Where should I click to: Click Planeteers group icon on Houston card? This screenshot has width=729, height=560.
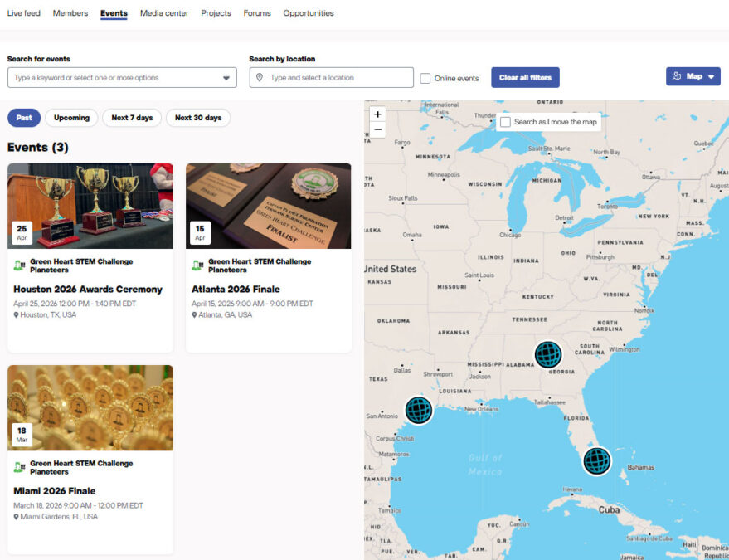coord(19,265)
